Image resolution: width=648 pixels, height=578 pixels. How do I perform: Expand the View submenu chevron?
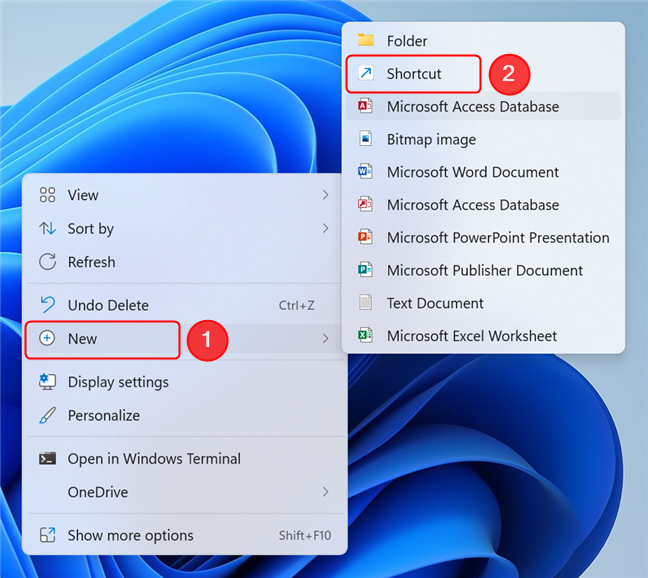coord(326,195)
